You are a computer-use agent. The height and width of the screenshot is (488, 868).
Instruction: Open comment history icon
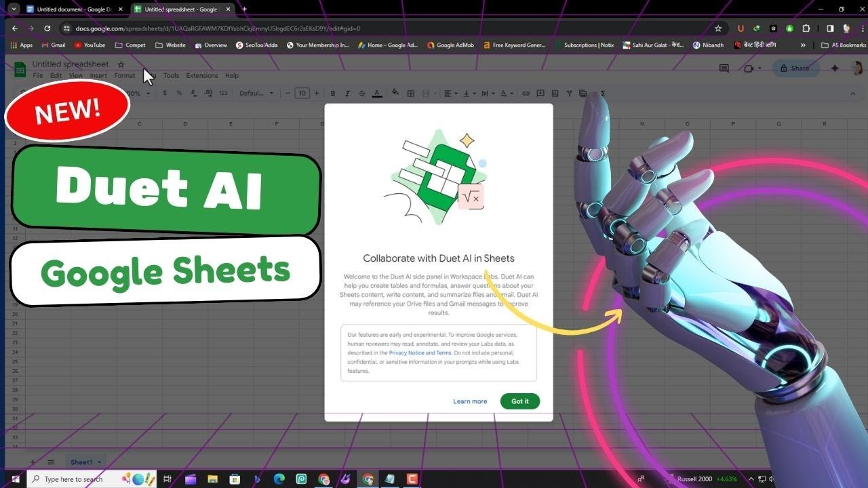pos(724,68)
